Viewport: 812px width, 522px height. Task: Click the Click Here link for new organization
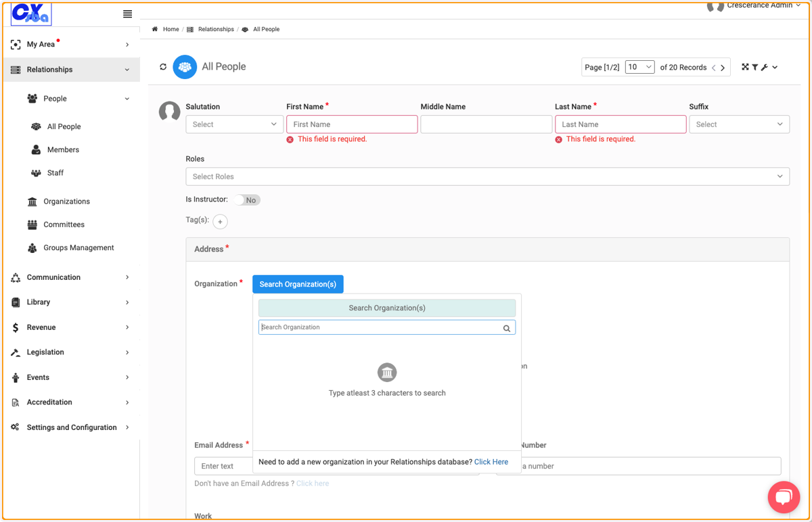click(491, 462)
